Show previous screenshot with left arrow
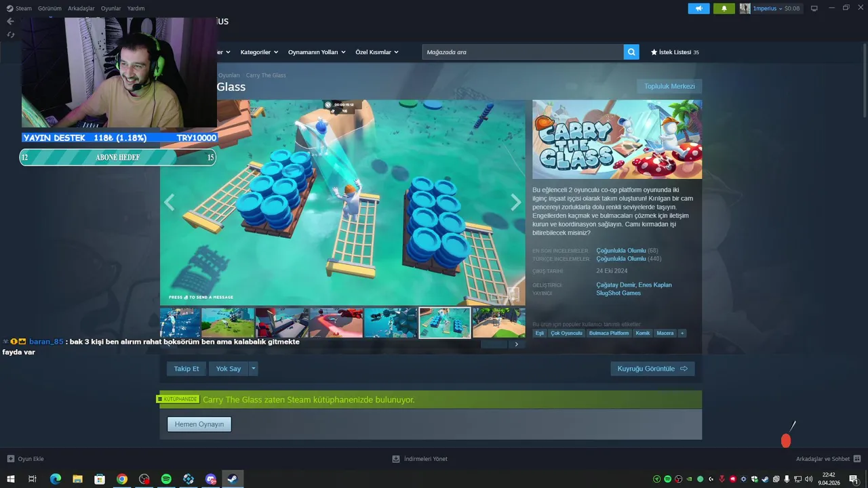 click(x=170, y=202)
